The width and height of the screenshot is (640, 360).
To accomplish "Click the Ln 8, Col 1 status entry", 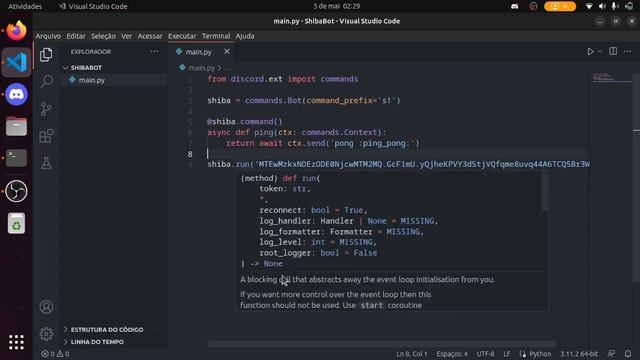I will click(411, 354).
